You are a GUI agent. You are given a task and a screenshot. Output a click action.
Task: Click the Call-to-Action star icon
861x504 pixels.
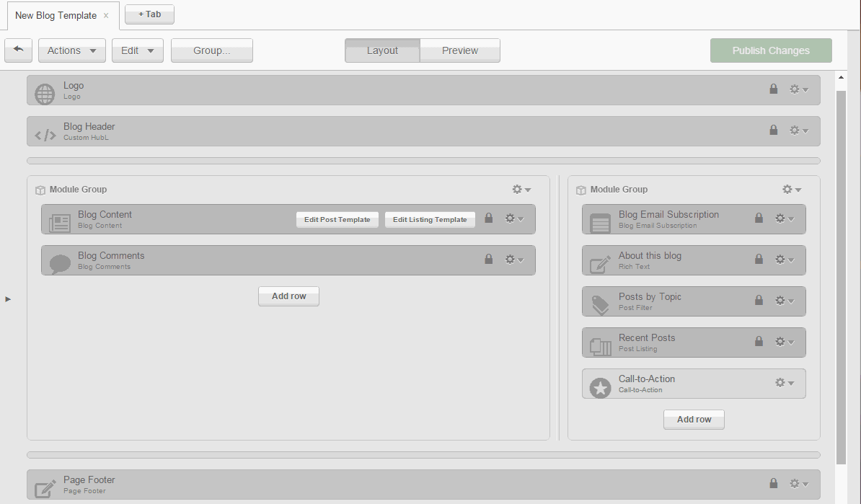coord(600,387)
